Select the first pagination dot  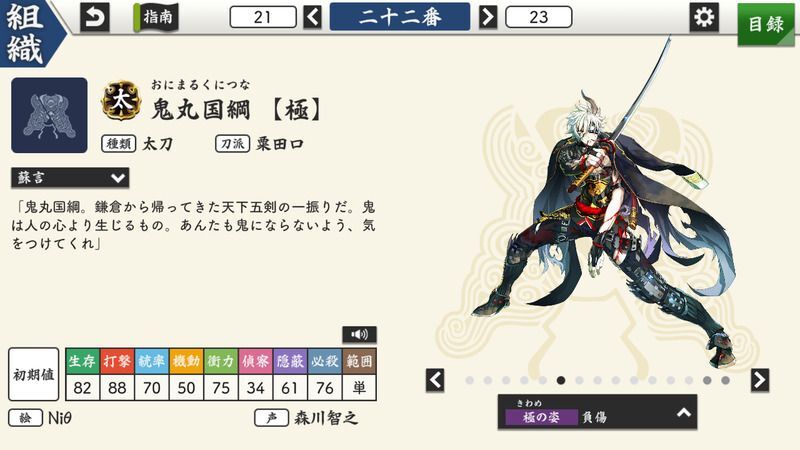(469, 380)
